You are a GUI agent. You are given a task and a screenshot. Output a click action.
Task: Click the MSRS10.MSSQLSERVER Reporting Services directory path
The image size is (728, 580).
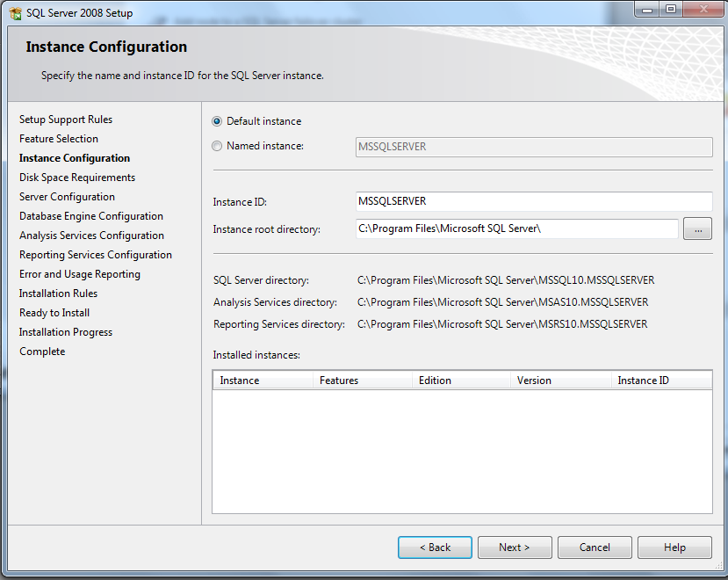coord(502,324)
